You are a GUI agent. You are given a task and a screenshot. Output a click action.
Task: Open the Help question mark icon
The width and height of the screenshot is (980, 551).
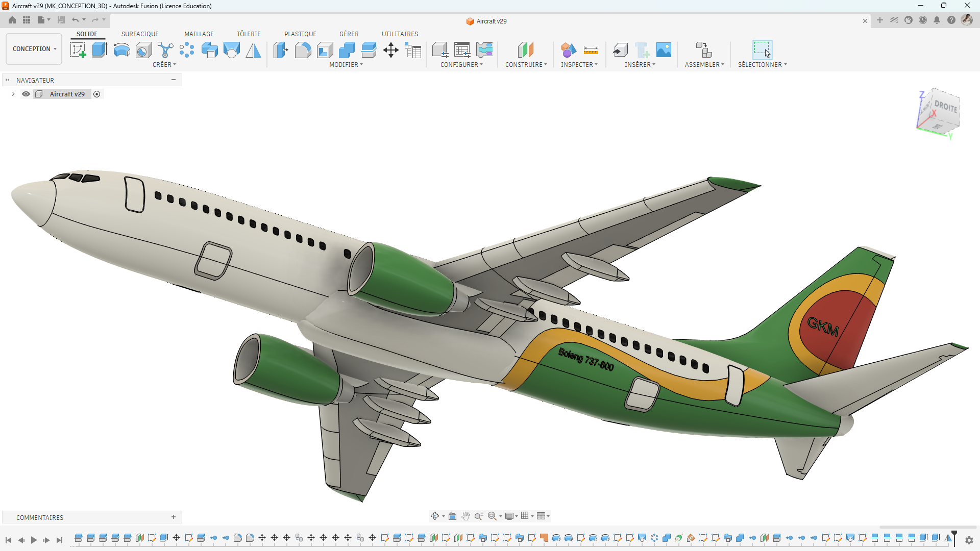pos(951,20)
